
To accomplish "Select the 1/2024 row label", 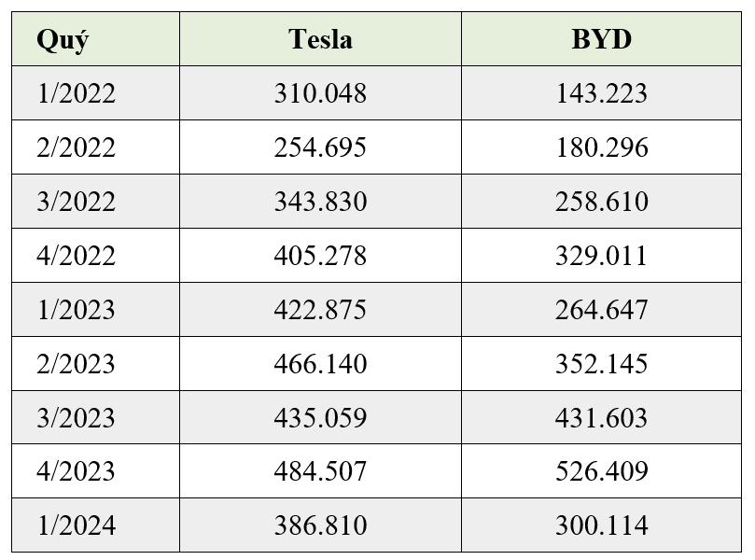I will point(77,525).
